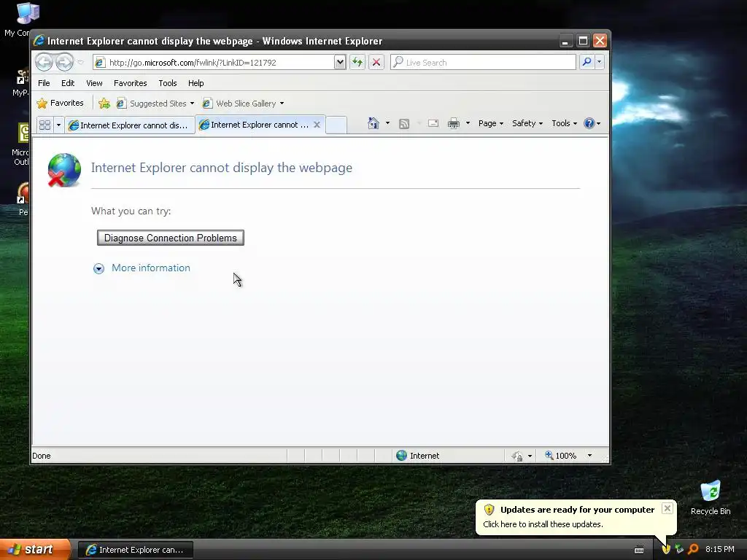Viewport: 747px width, 560px height.
Task: Expand the More information arrow icon
Action: coord(98,268)
